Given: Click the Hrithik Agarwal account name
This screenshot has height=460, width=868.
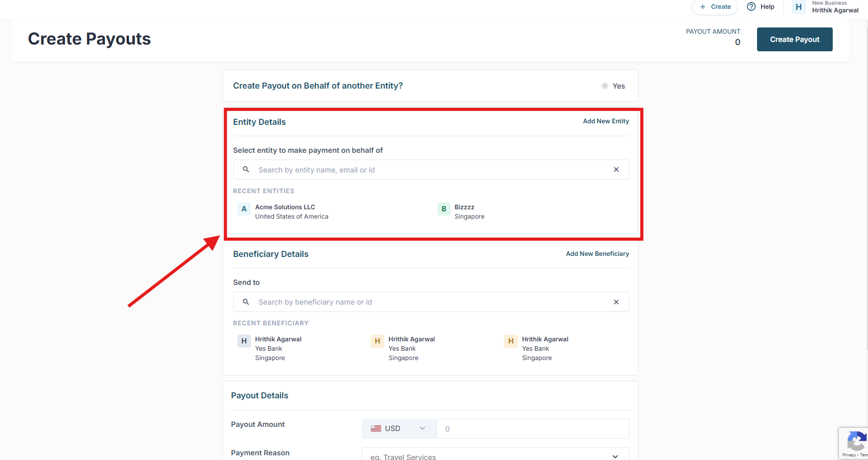Looking at the screenshot, I should 835,10.
